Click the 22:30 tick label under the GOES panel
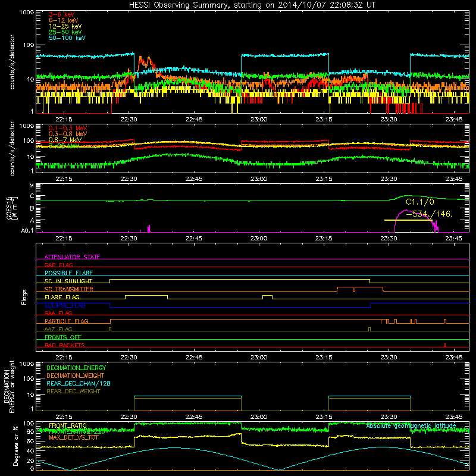This screenshot has width=476, height=476. [x=129, y=239]
